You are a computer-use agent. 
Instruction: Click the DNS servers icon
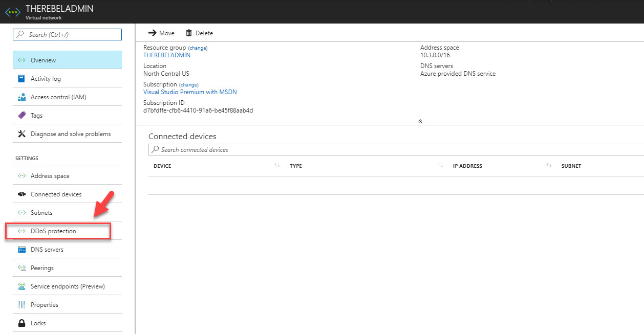pyautogui.click(x=22, y=250)
